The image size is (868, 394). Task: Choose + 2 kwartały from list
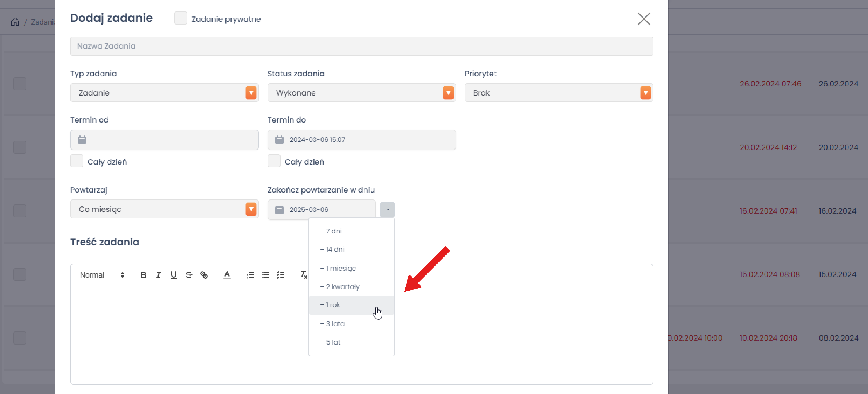[x=340, y=287]
